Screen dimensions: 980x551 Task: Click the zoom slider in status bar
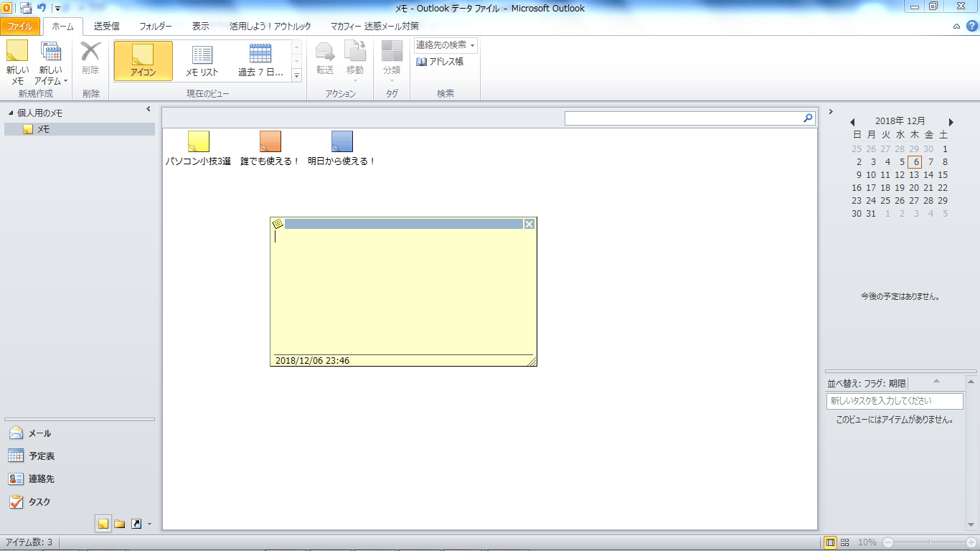click(930, 542)
